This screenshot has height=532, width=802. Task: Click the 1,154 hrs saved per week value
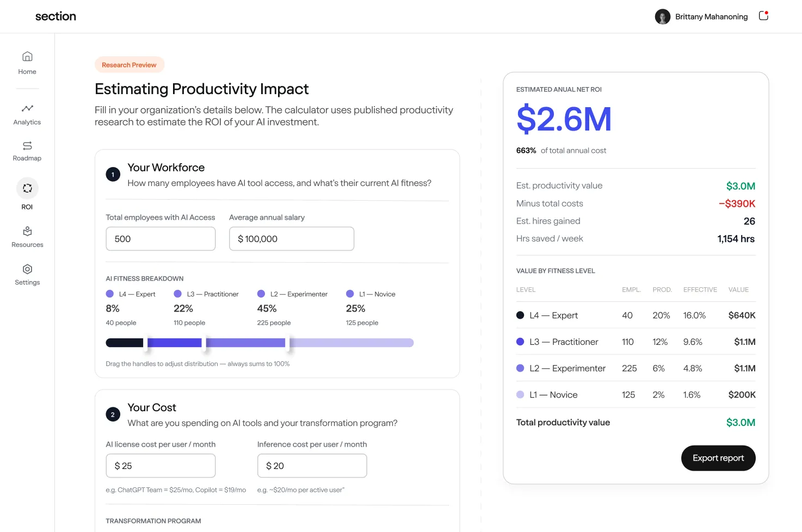click(x=736, y=239)
